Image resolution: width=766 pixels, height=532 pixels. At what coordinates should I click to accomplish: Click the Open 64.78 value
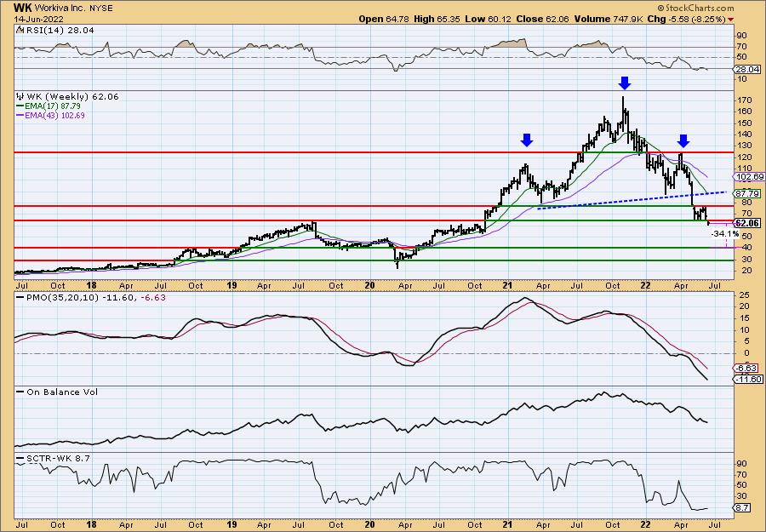(385, 19)
